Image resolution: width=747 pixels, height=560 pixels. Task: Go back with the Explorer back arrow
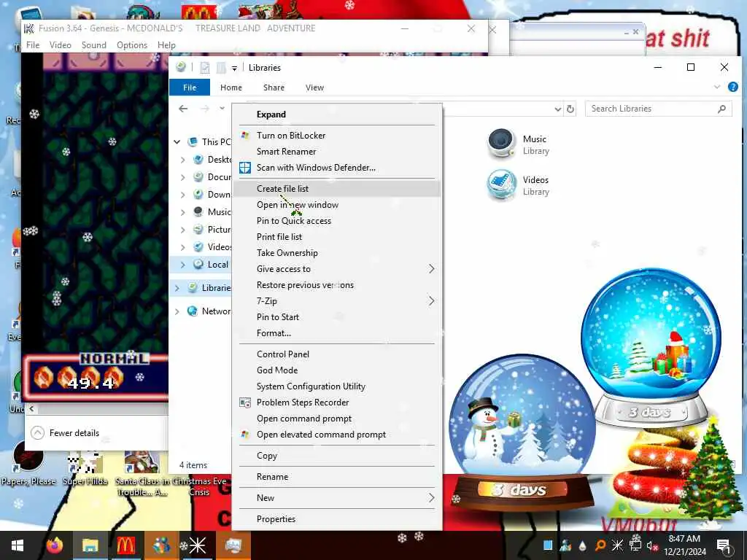click(183, 109)
